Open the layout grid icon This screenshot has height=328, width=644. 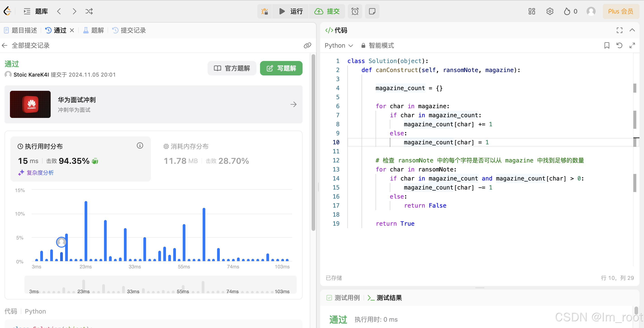point(531,11)
